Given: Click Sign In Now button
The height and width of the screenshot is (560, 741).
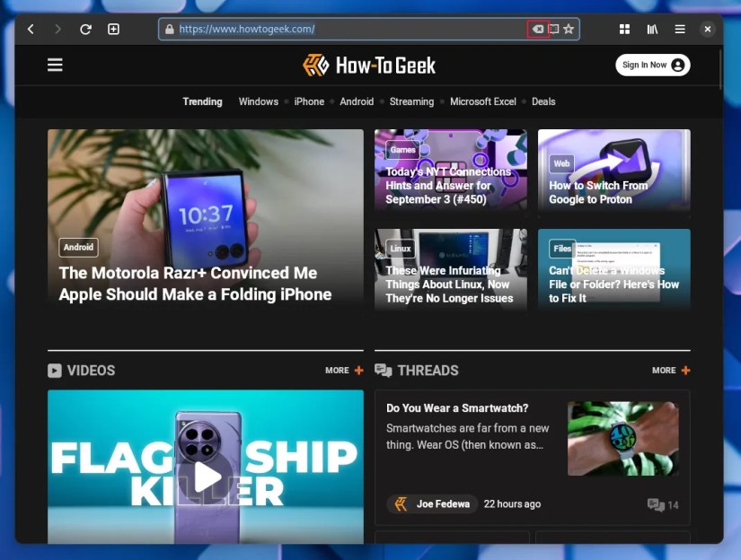Looking at the screenshot, I should click(x=653, y=65).
